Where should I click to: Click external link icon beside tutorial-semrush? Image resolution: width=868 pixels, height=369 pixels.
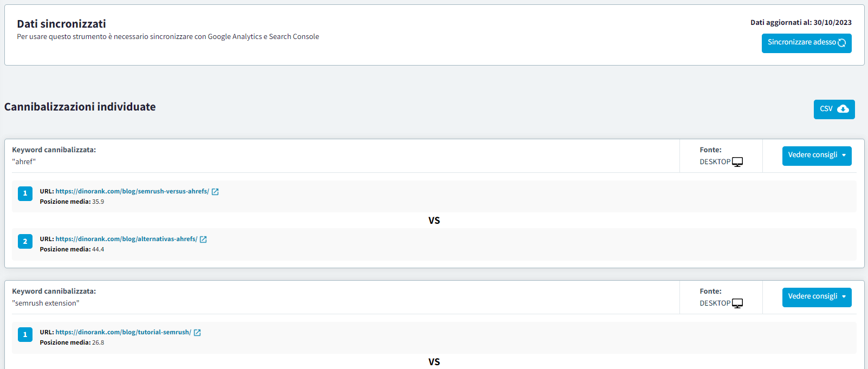(197, 333)
